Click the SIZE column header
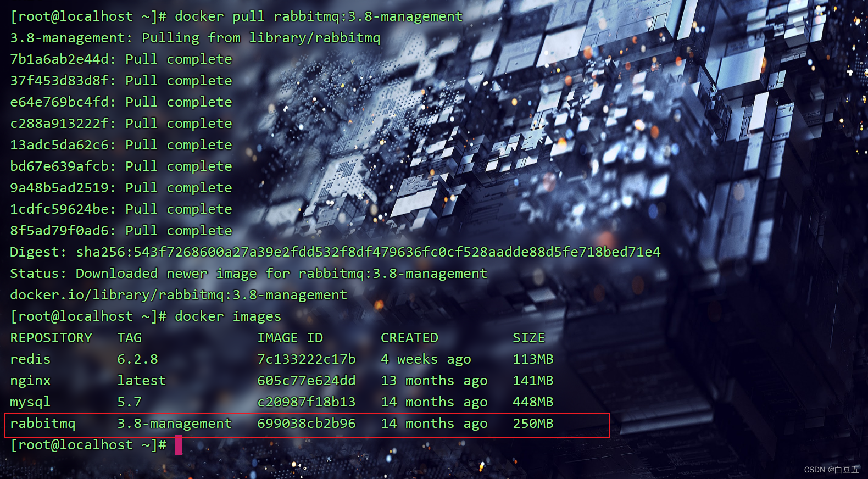This screenshot has width=868, height=479. click(529, 338)
